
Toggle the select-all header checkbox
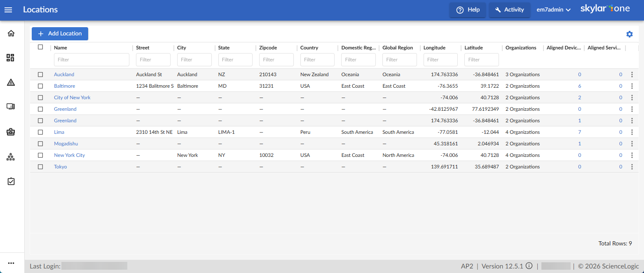coord(40,47)
